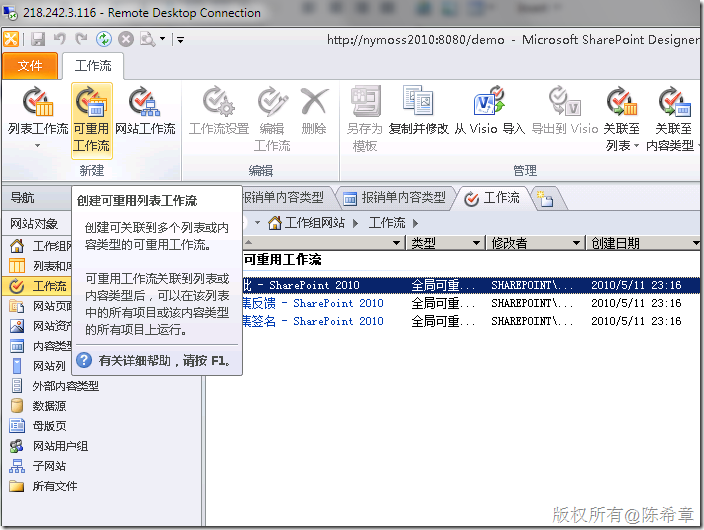Expand the preview in browser dropdown arrow
The height and width of the screenshot is (530, 704).
tap(163, 39)
